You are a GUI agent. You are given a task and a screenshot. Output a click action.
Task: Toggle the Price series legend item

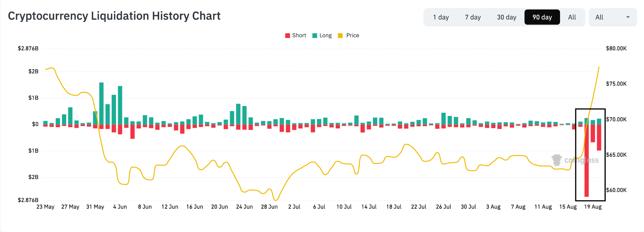coord(348,36)
